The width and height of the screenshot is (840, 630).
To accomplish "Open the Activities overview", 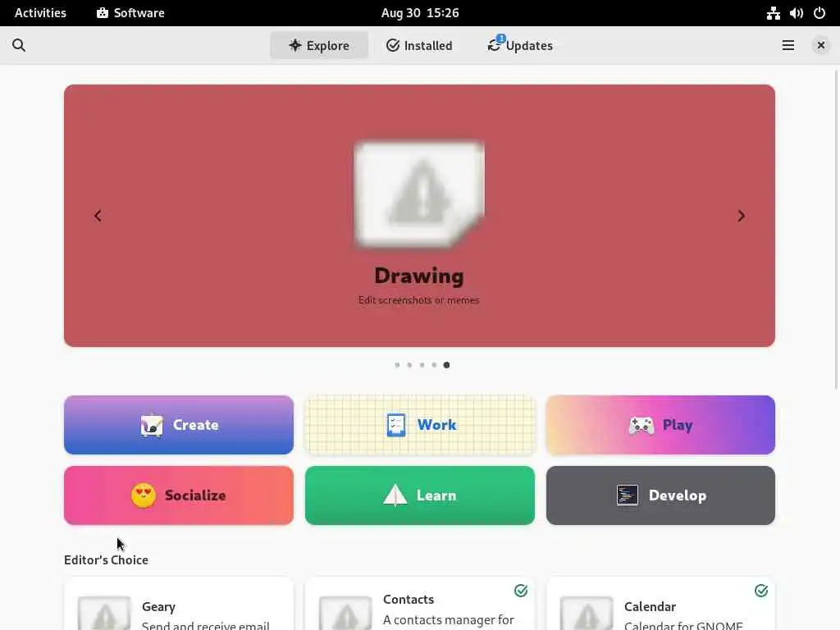I will coord(40,13).
